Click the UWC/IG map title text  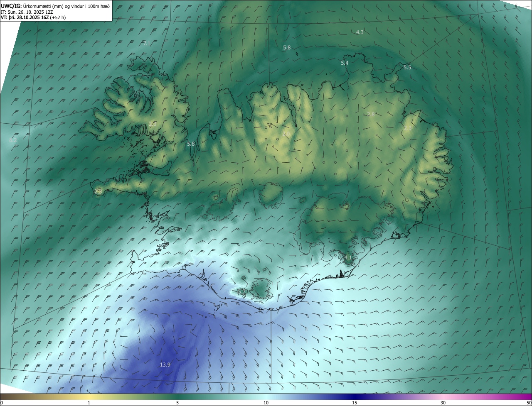(x=55, y=6)
